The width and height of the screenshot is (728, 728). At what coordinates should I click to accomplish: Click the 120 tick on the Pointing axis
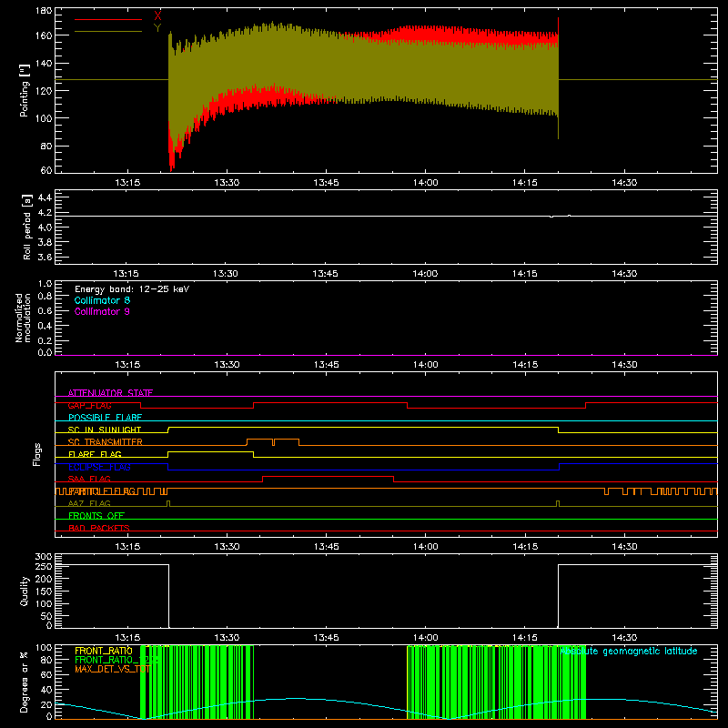pyautogui.click(x=44, y=90)
